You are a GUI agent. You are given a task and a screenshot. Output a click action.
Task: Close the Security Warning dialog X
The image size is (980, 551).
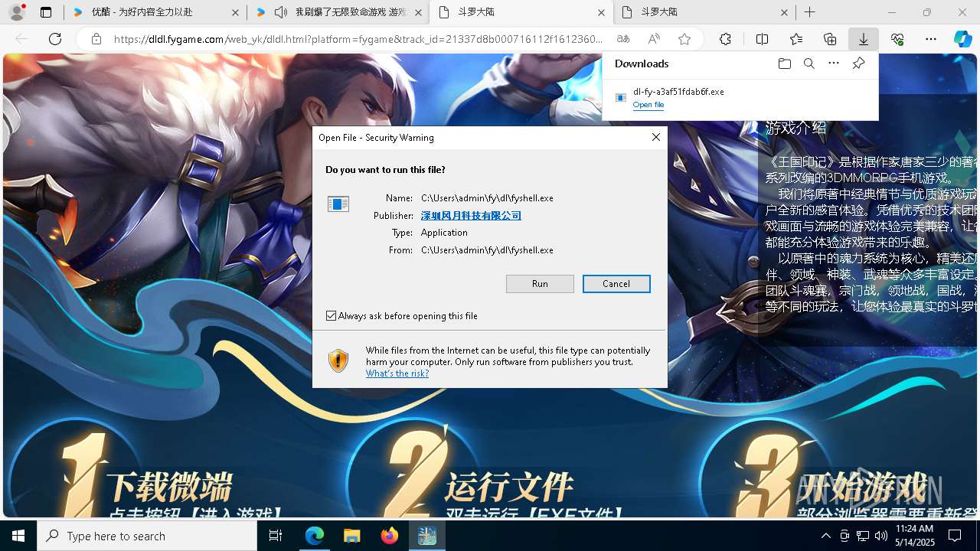click(656, 137)
